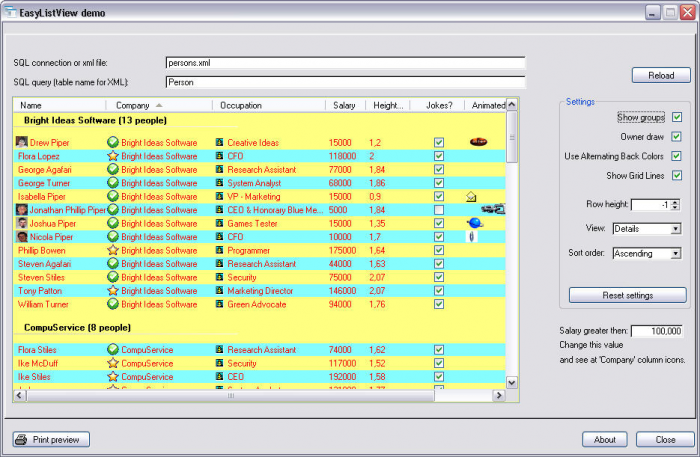Open the About dialog
700x457 pixels.
coord(604,440)
